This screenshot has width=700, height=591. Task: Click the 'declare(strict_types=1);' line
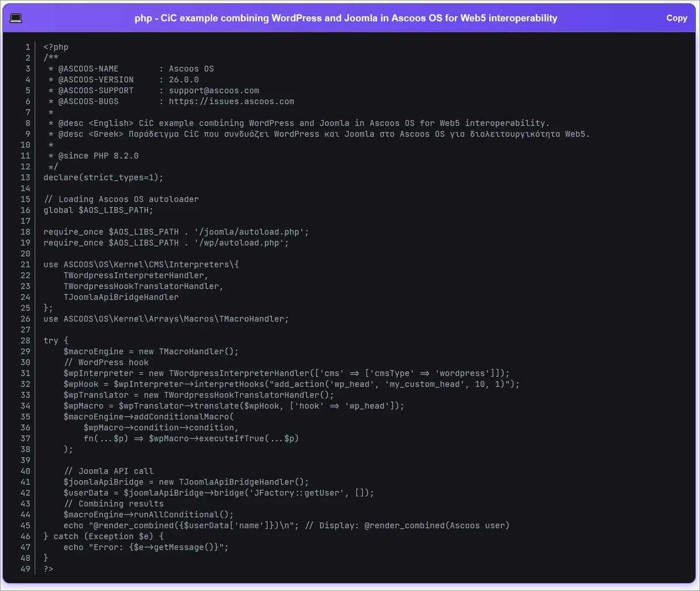point(103,177)
